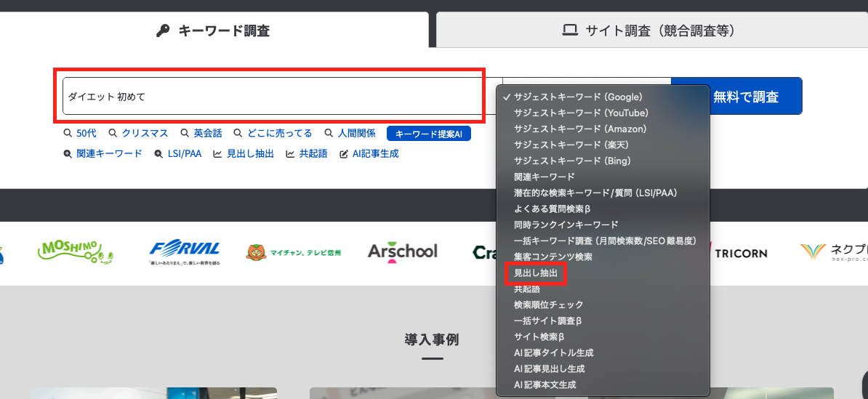Select the どこに売ってる suggested keyword link
The width and height of the screenshot is (868, 399).
click(280, 134)
